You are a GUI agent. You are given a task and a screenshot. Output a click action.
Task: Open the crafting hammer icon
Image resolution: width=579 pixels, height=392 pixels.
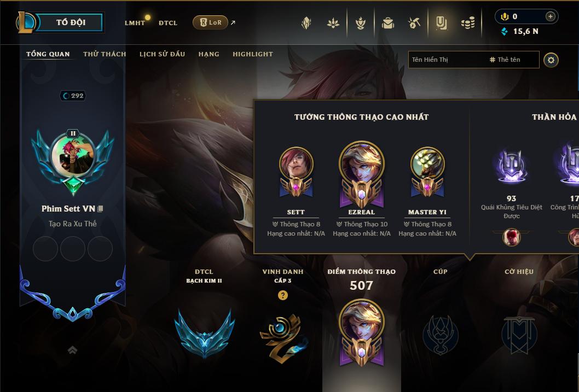coord(414,23)
